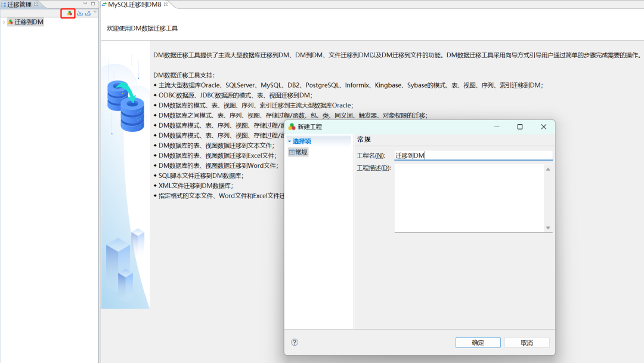
Task: Click the import project icon in 迁移管理 toolbar
Action: tap(80, 14)
